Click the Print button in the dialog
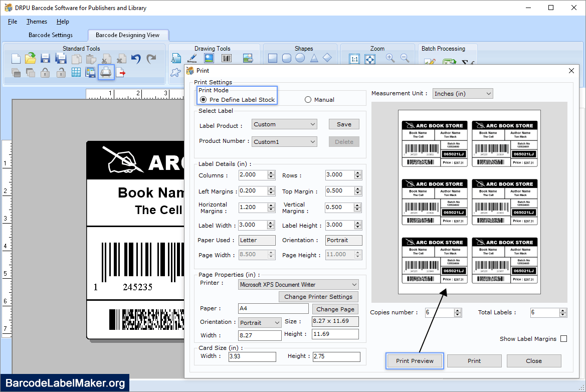The height and width of the screenshot is (392, 586). (474, 361)
